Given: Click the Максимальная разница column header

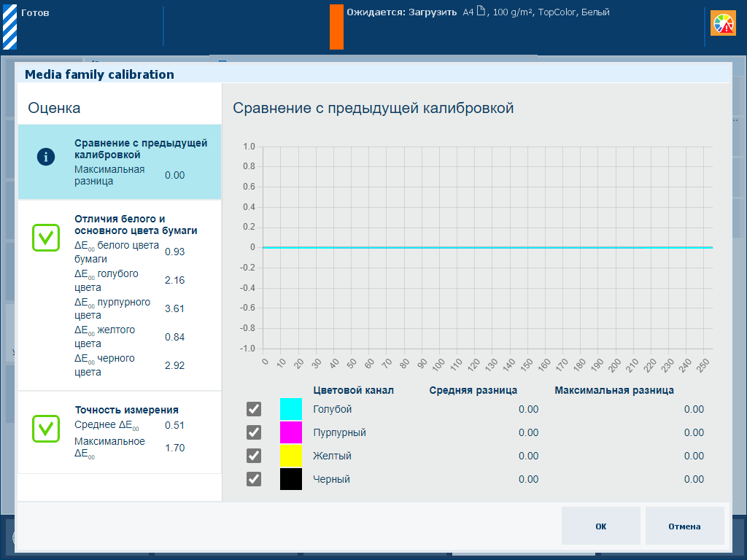Looking at the screenshot, I should pos(614,391).
